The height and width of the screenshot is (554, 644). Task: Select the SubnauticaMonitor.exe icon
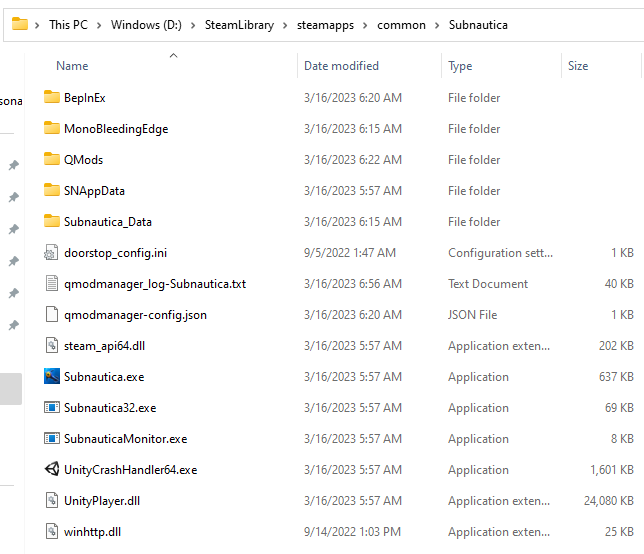point(52,439)
